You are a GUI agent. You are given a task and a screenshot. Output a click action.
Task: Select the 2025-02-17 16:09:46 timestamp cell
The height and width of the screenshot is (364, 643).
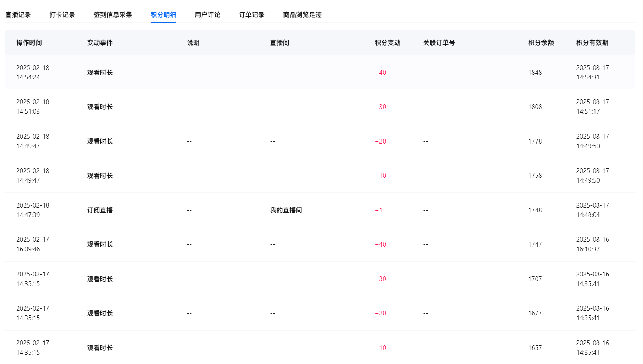point(33,244)
